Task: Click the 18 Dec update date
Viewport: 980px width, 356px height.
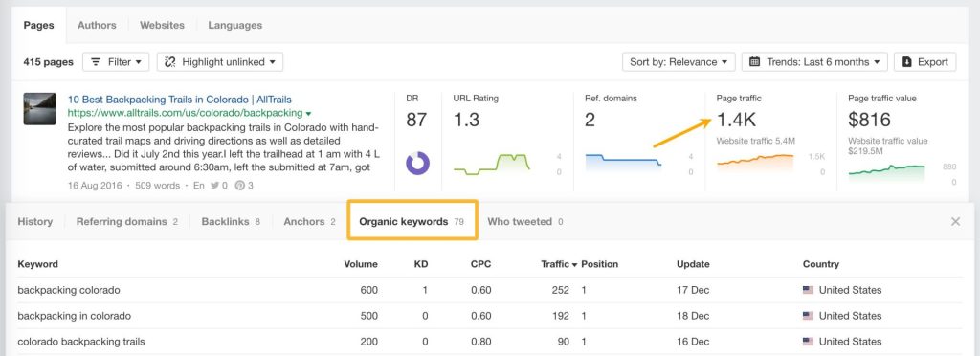Action: (x=693, y=316)
